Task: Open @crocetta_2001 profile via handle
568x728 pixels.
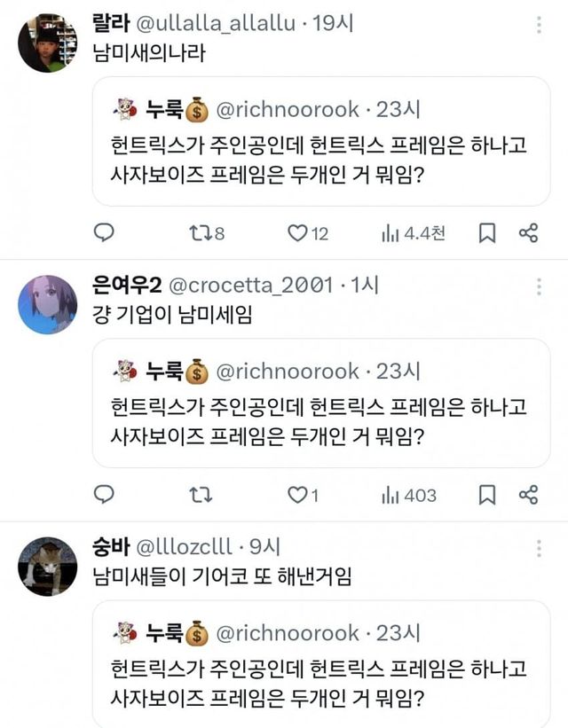Action: click(x=251, y=286)
